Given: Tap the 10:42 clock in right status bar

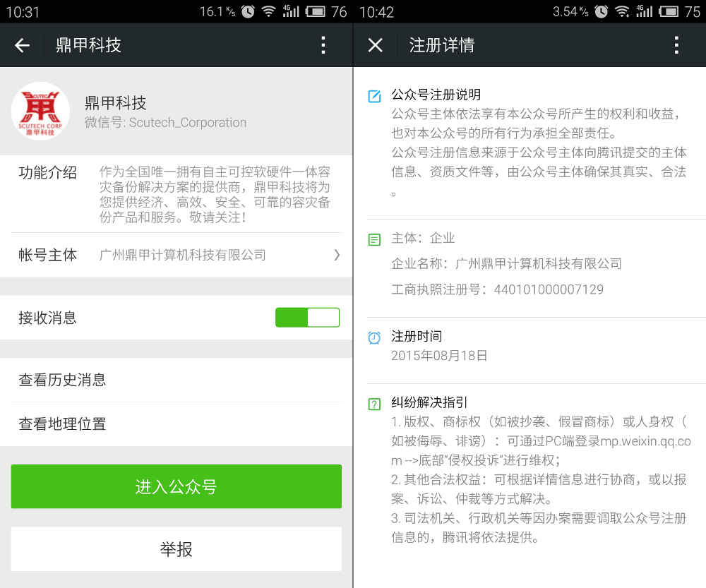Looking at the screenshot, I should click(x=376, y=12).
